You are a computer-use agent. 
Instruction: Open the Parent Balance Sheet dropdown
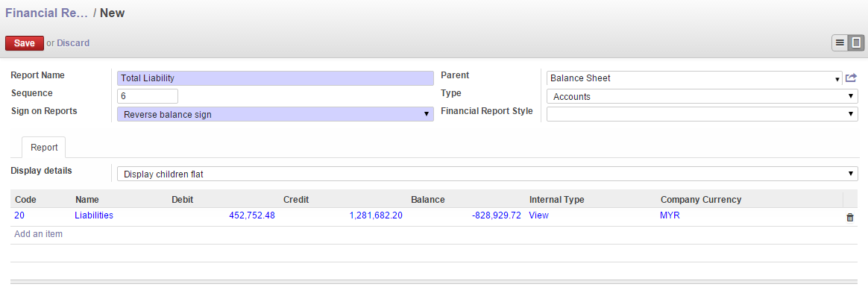point(694,78)
